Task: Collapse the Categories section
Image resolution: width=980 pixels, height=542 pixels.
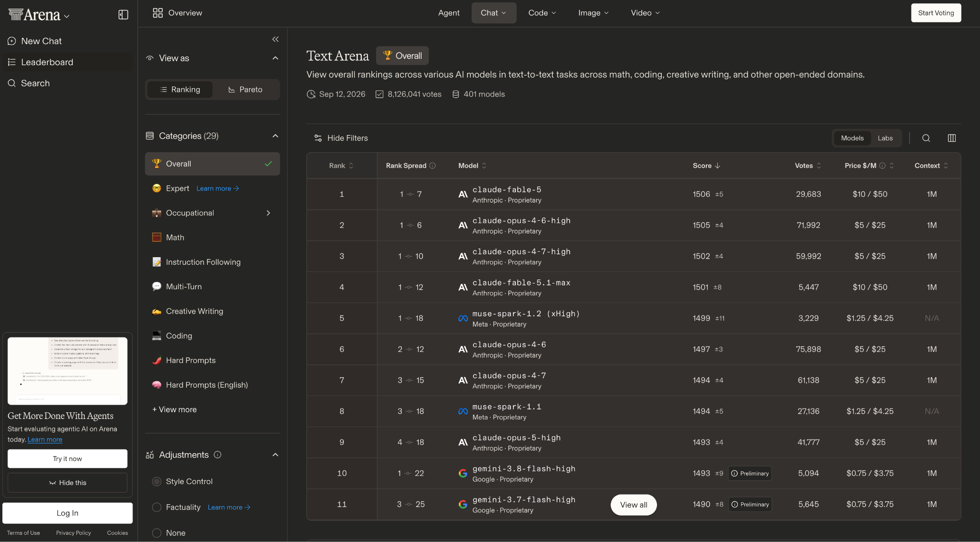Action: pos(275,136)
